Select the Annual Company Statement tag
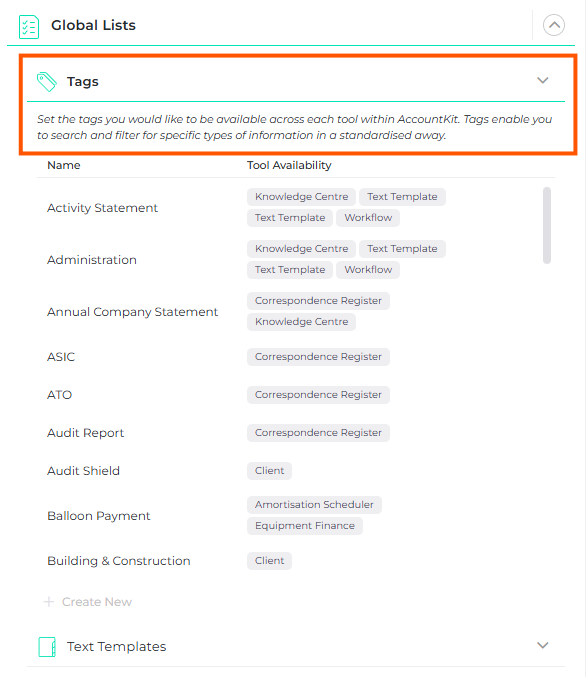Viewport: 586px width, 677px height. [132, 312]
